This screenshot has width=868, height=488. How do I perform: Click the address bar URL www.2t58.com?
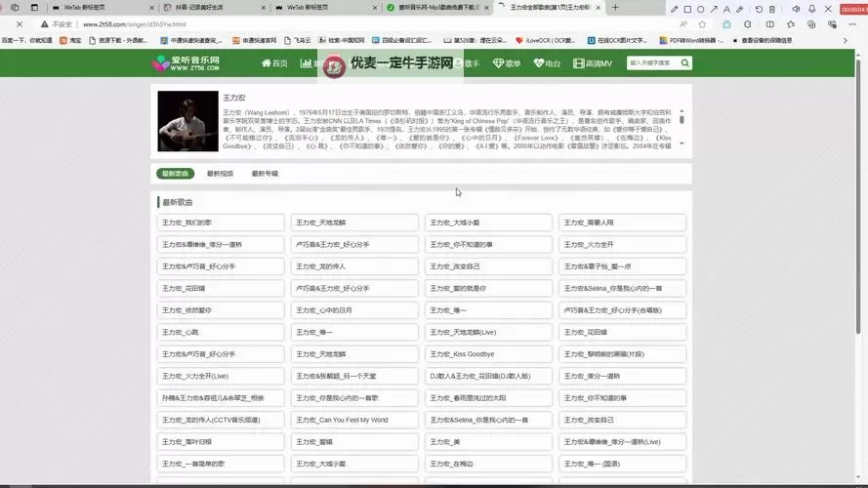pos(135,24)
